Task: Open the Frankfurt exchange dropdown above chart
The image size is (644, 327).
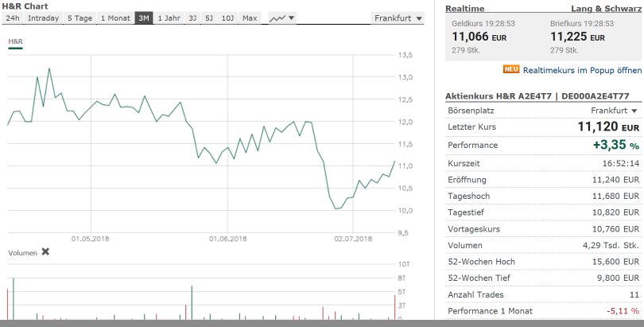Action: pyautogui.click(x=398, y=18)
